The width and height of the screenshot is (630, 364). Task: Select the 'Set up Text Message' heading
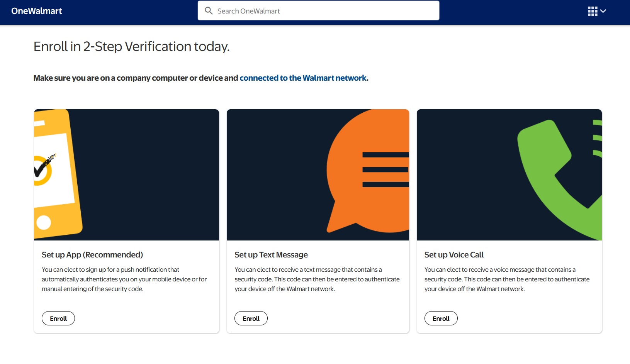point(271,254)
